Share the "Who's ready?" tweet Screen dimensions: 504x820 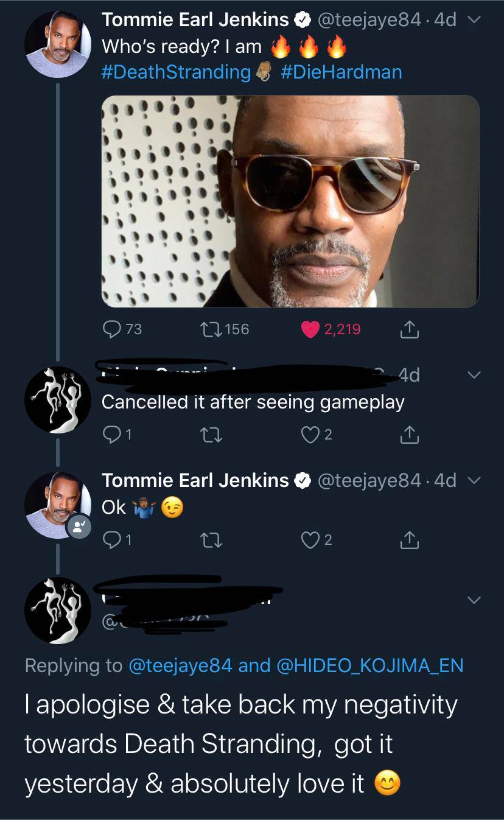coord(410,329)
